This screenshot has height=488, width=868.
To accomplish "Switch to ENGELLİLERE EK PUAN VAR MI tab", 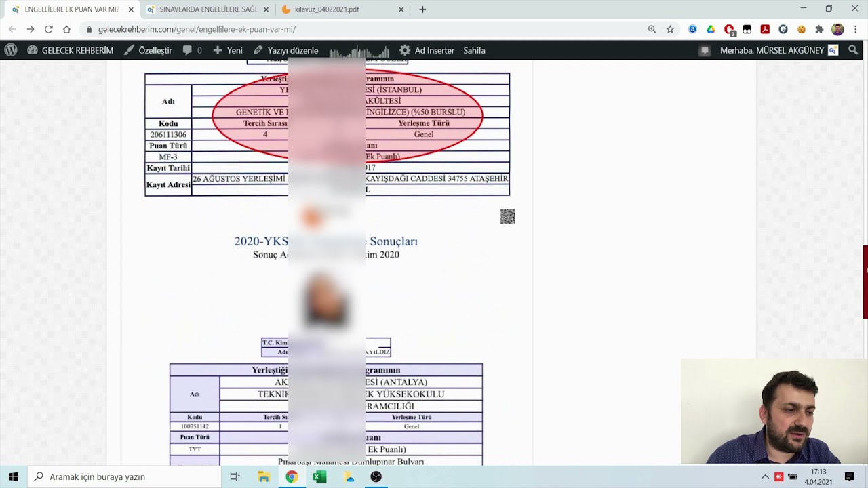I will click(x=71, y=9).
